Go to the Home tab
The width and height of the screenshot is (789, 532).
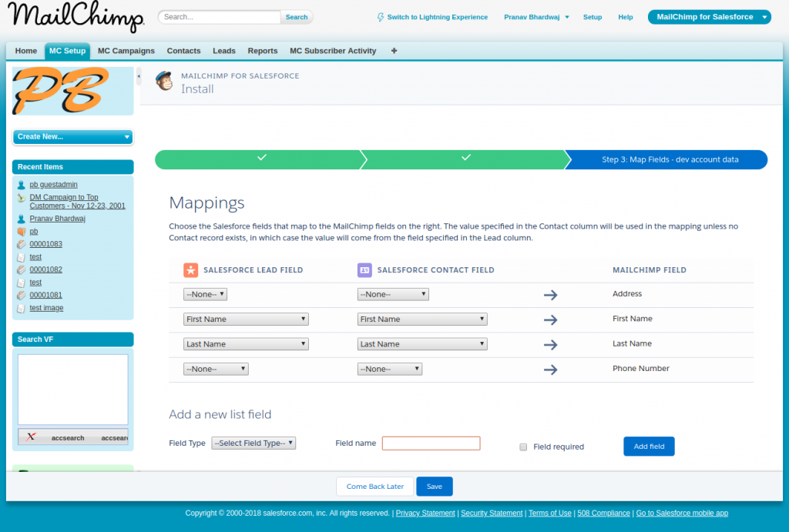pos(26,51)
